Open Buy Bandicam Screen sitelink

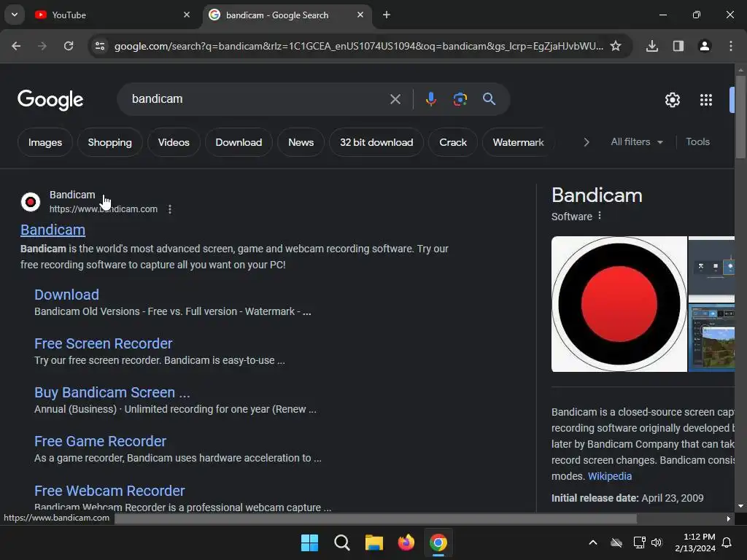click(x=112, y=392)
